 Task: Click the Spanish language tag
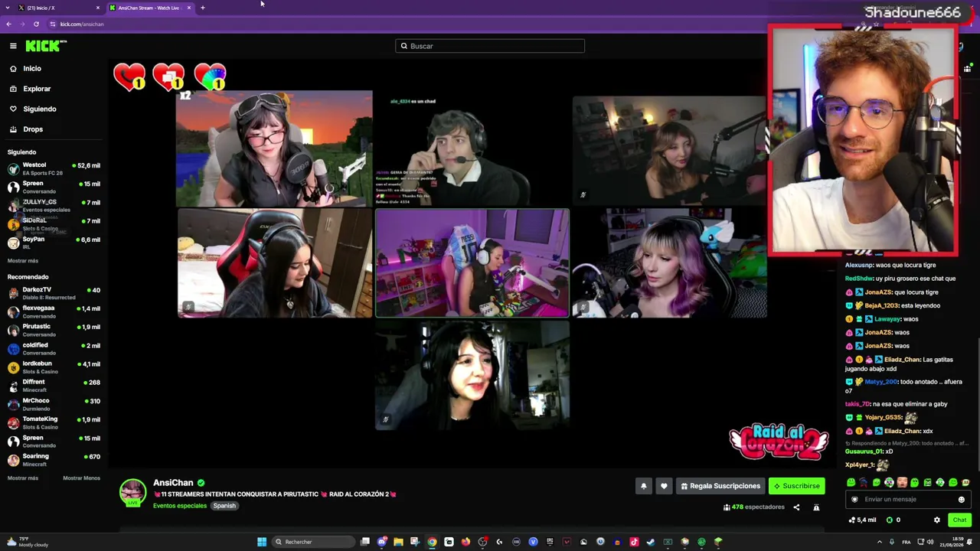224,506
